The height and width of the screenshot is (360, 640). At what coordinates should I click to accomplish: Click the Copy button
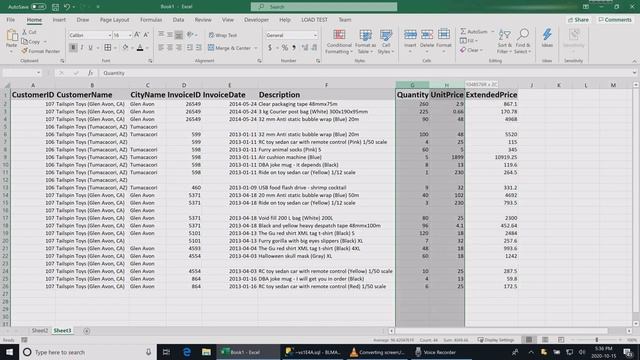click(x=31, y=42)
